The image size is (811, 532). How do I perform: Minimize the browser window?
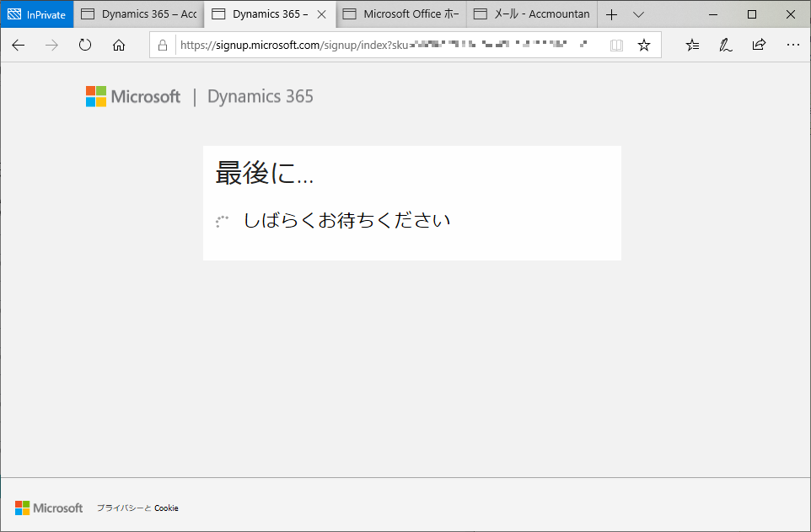pyautogui.click(x=713, y=14)
